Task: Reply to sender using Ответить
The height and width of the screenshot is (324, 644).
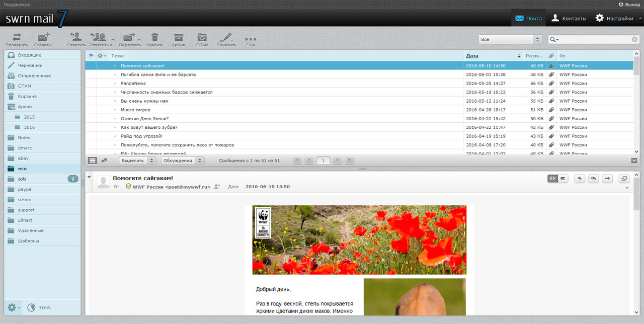Action: click(x=76, y=39)
